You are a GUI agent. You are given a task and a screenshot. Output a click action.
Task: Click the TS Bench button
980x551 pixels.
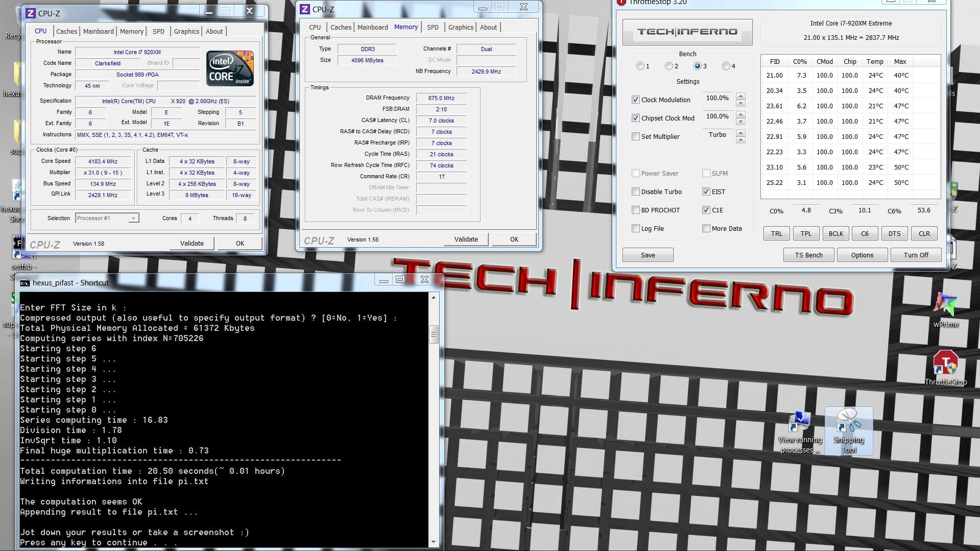click(x=808, y=255)
